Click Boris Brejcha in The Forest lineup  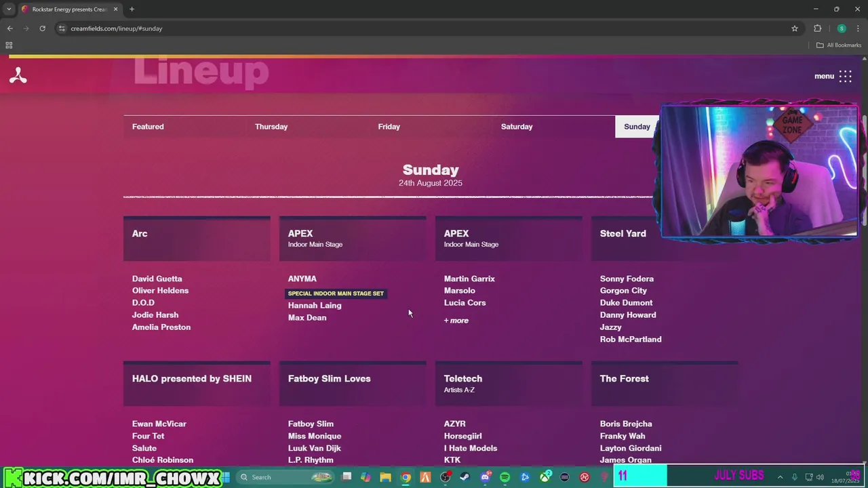[626, 424]
